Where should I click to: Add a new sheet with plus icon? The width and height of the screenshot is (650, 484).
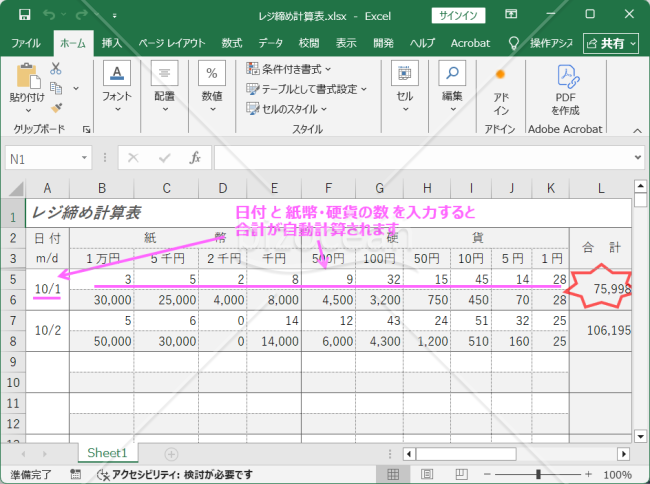(171, 454)
